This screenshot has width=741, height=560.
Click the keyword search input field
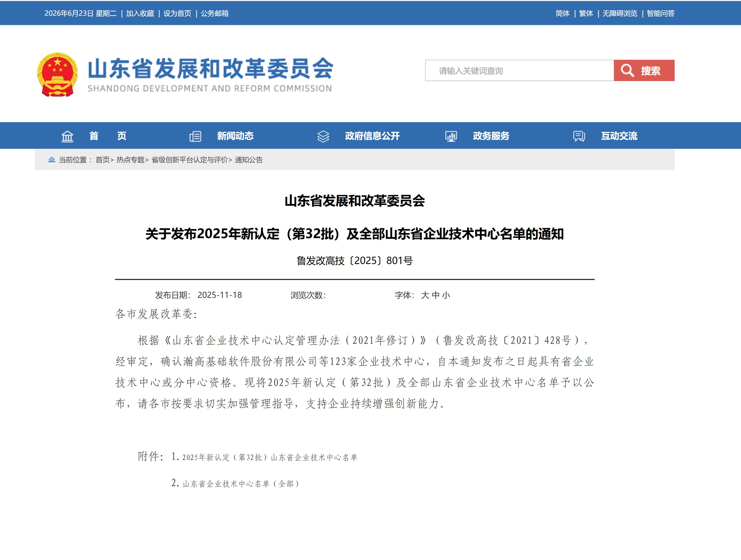[x=519, y=70]
